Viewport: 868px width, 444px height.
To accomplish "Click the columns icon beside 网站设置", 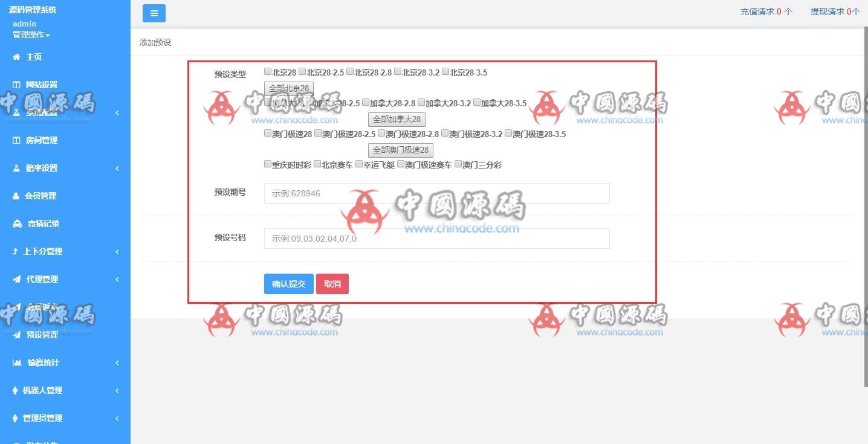I will pyautogui.click(x=17, y=85).
